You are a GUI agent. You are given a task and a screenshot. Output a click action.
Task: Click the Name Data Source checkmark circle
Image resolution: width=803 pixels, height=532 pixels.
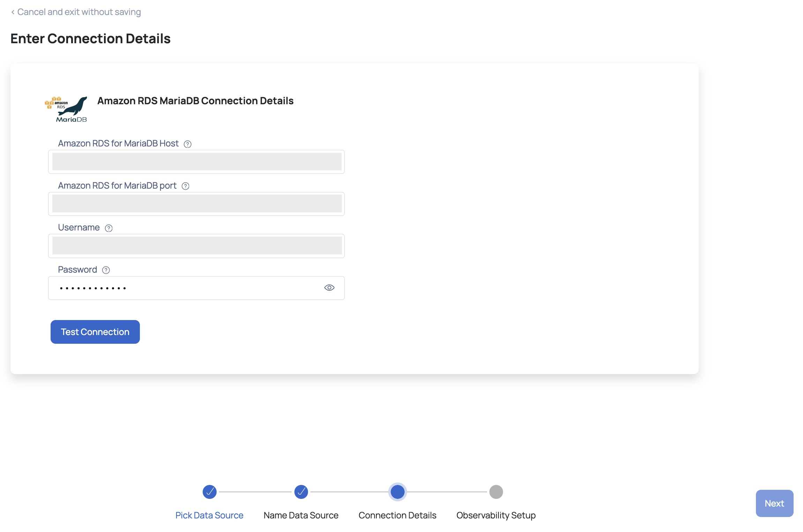301,492
